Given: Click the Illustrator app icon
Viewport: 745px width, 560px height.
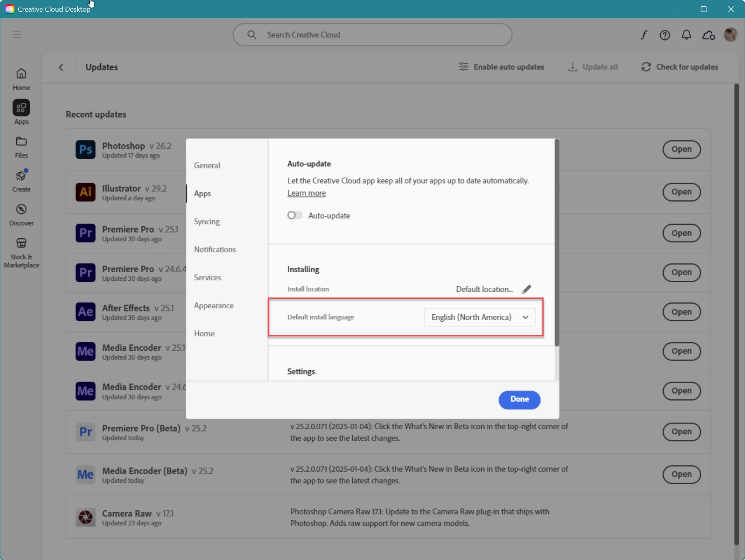Looking at the screenshot, I should (x=86, y=192).
